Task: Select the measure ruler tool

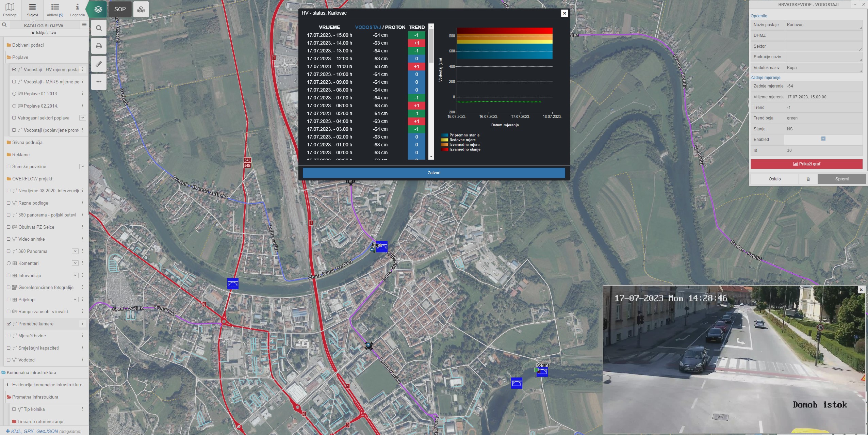Action: pyautogui.click(x=99, y=64)
